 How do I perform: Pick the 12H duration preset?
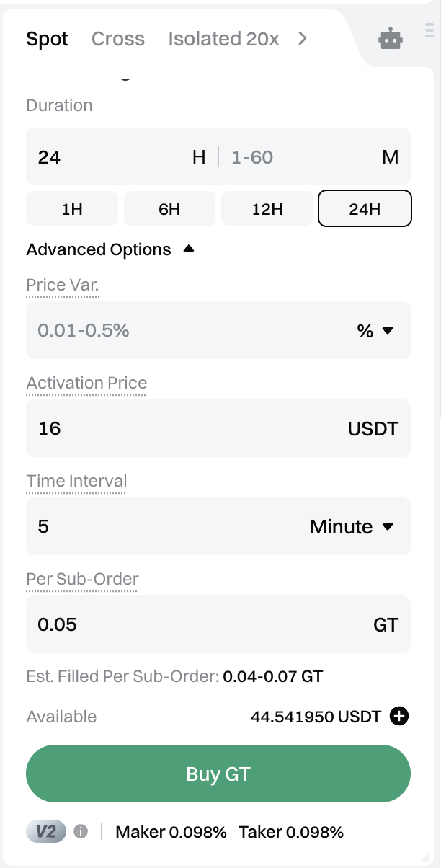click(267, 209)
